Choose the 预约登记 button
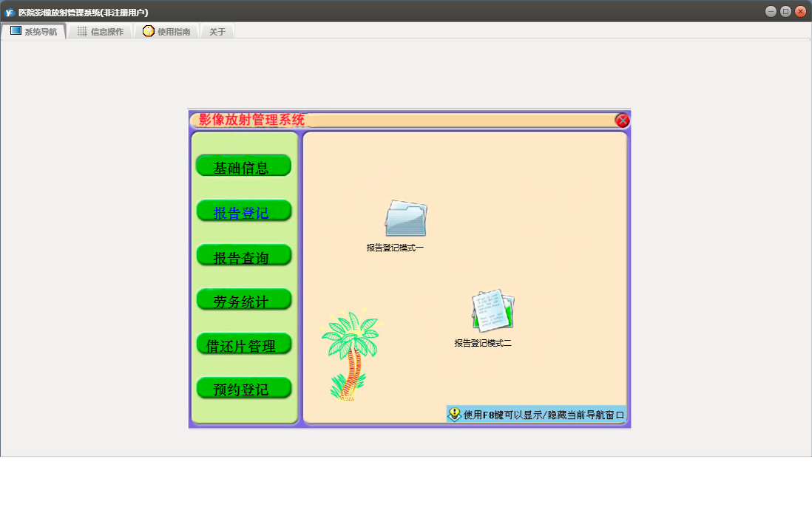Image resolution: width=812 pixels, height=527 pixels. pyautogui.click(x=243, y=389)
